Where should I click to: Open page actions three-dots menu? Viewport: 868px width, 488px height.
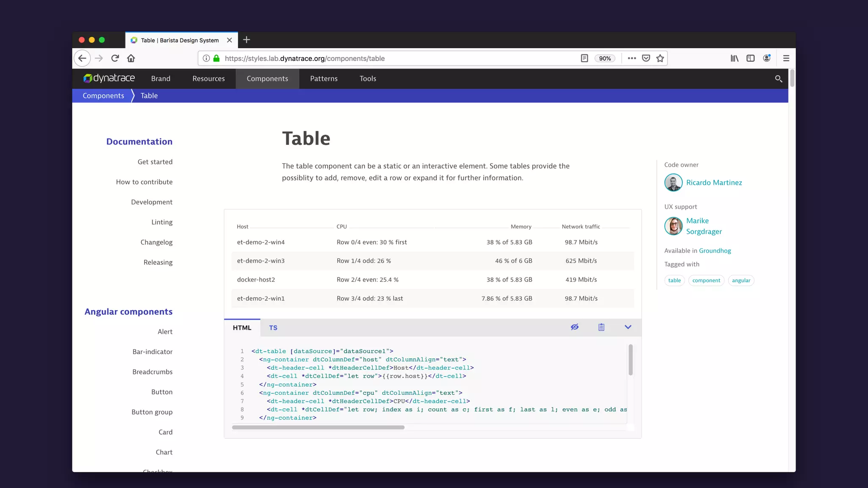[x=632, y=58]
